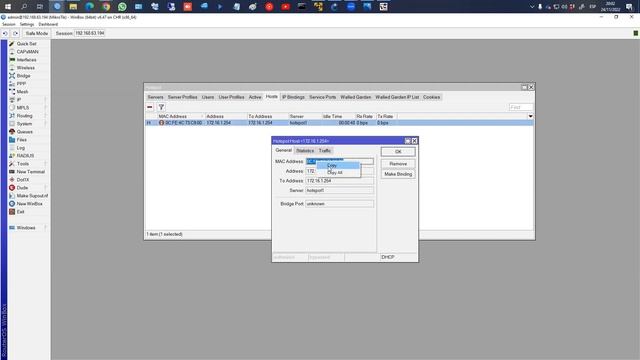Open the Log menu
Screen dimensions: 640x360
tap(20, 148)
